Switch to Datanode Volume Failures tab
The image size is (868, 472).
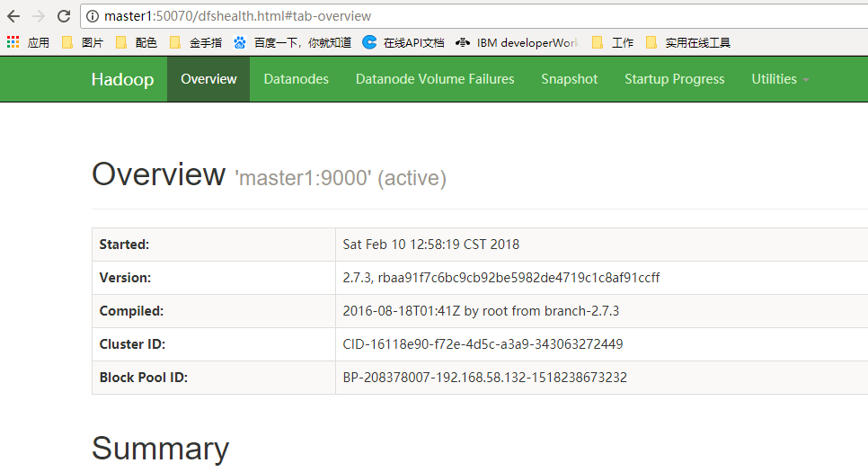[x=435, y=79]
